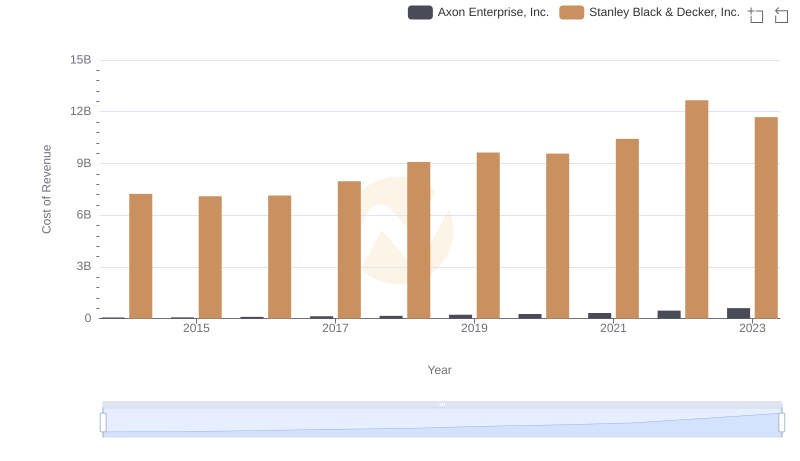Viewport: 800px width, 461px height.
Task: Click the left handle of the range slider
Action: coord(103,423)
